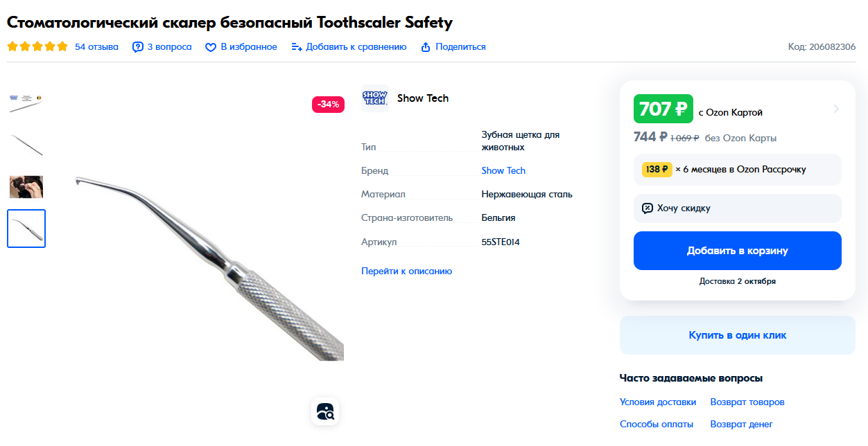Click the compare list icon
The height and width of the screenshot is (446, 868).
click(x=297, y=47)
